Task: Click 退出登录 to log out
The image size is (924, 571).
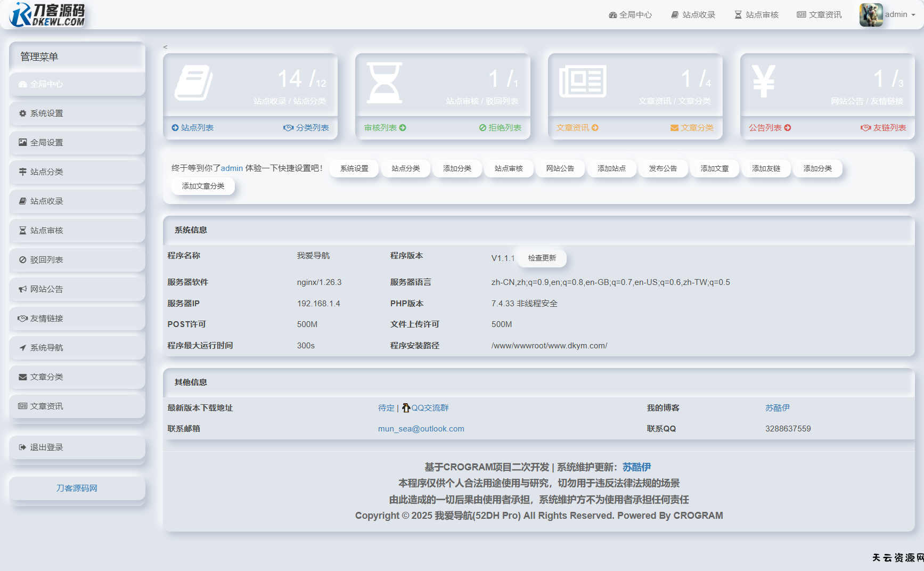Action: pos(46,447)
